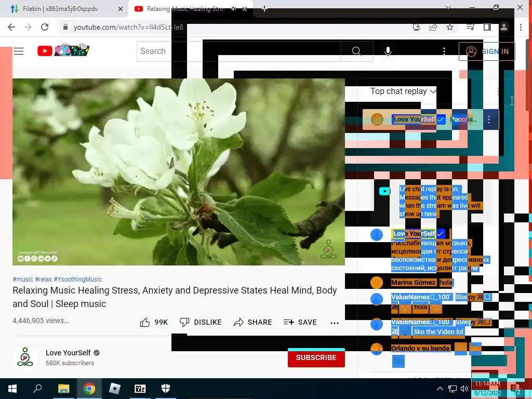Open YouTube settings three-dot menu

(x=444, y=51)
